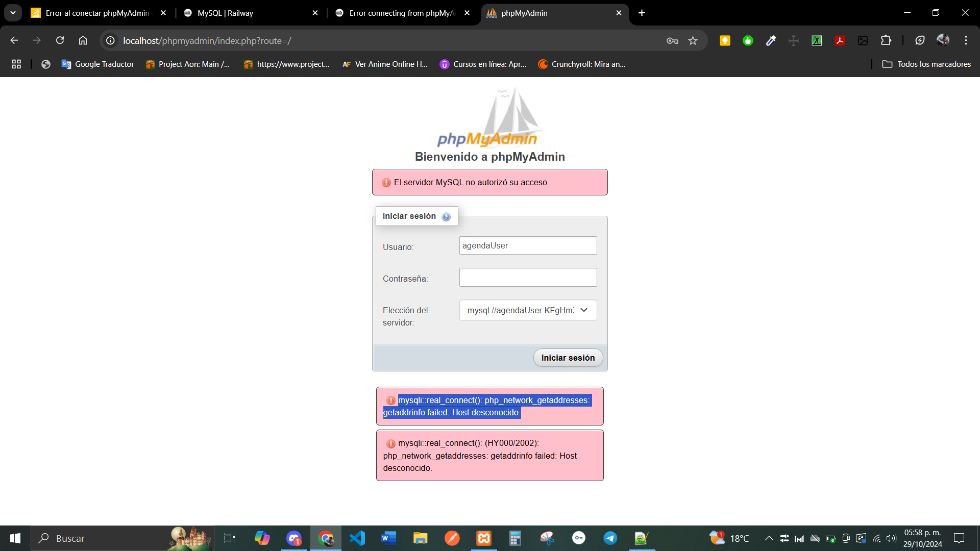Viewport: 980px width, 551px height.
Task: Go back to previous page
Action: [x=14, y=40]
